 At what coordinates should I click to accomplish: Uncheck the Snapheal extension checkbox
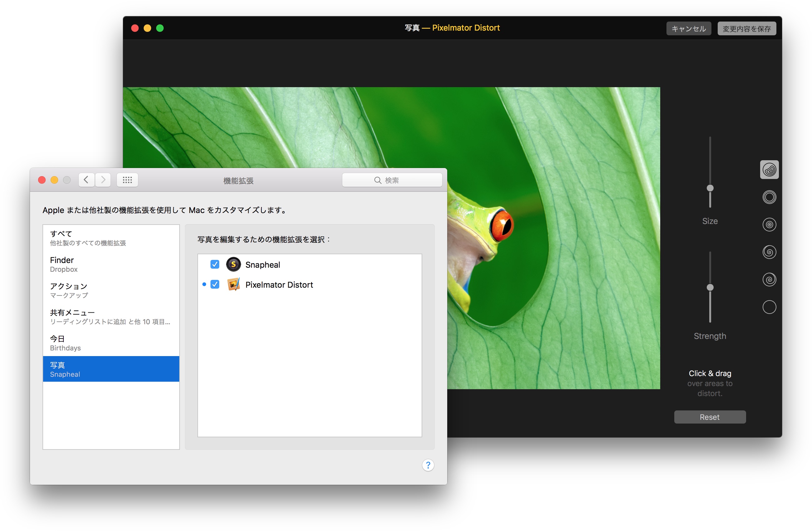[x=215, y=265]
